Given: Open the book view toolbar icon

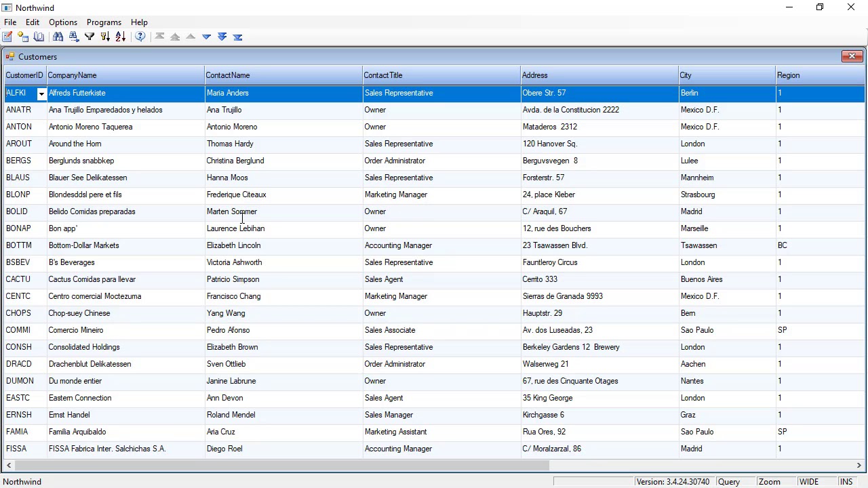Looking at the screenshot, I should tap(39, 37).
